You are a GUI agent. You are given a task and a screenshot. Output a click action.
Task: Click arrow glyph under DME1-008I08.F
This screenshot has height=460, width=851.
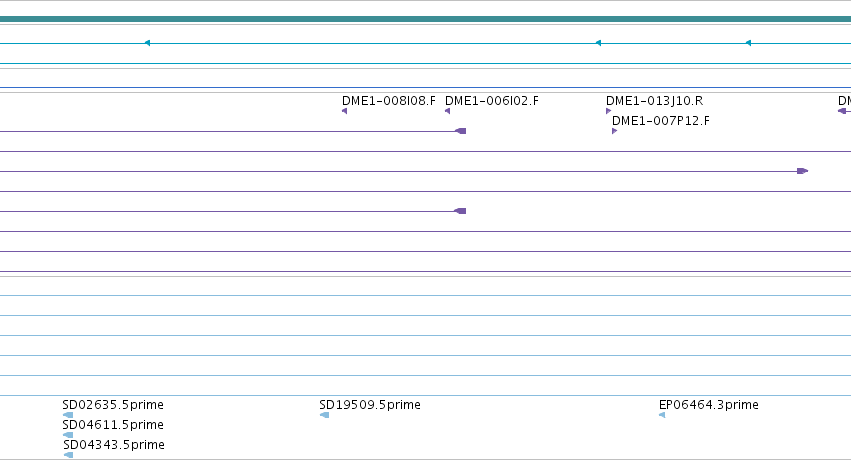click(x=345, y=111)
